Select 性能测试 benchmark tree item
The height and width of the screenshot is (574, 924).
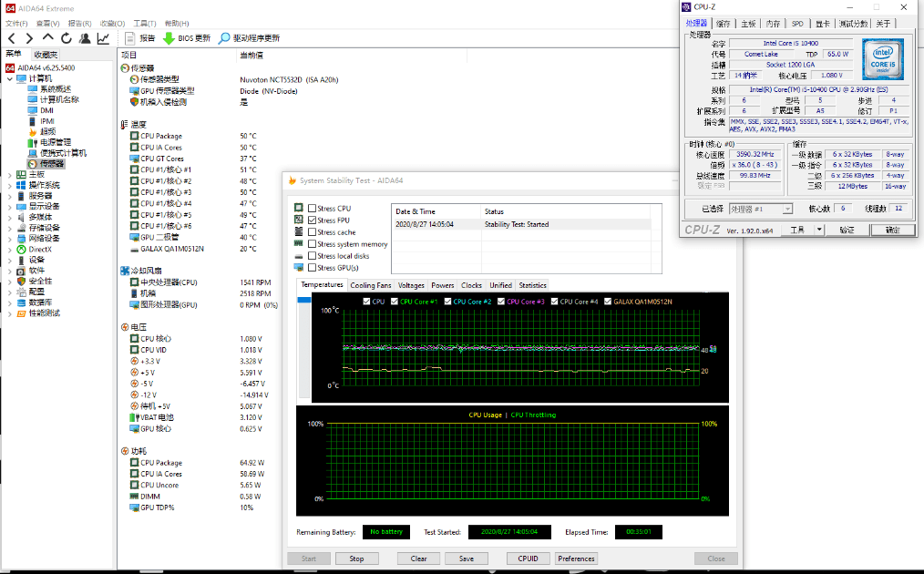45,313
